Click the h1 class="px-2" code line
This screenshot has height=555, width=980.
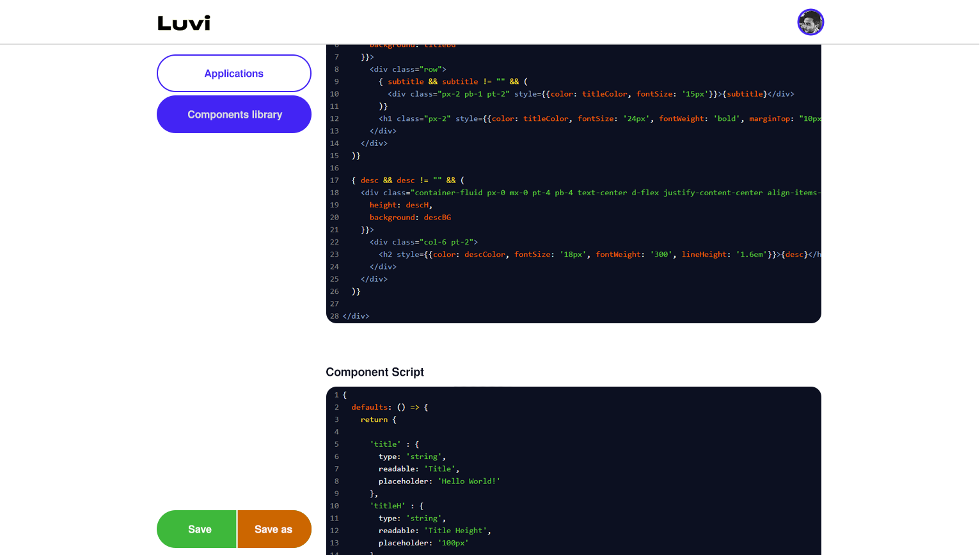coord(600,118)
